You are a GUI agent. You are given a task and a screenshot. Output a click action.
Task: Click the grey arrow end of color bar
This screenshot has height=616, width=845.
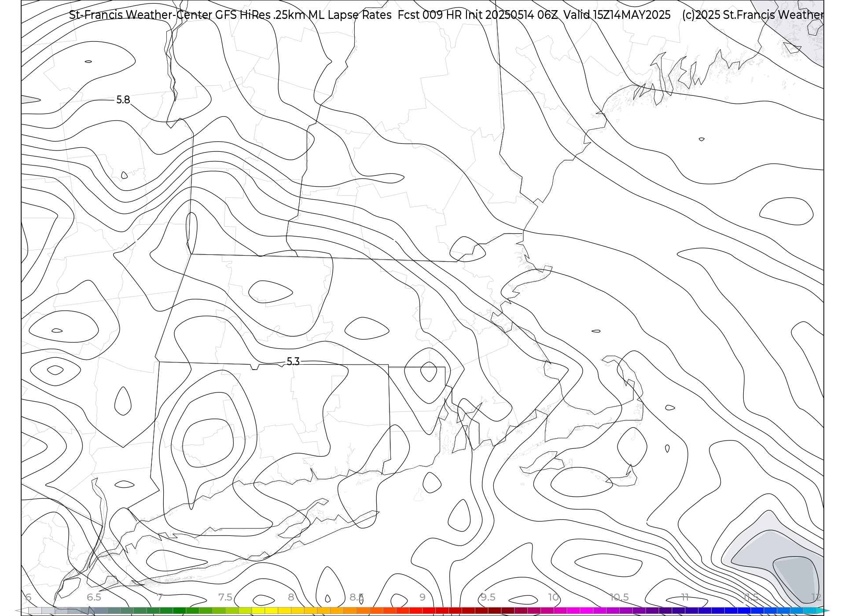pos(22,611)
